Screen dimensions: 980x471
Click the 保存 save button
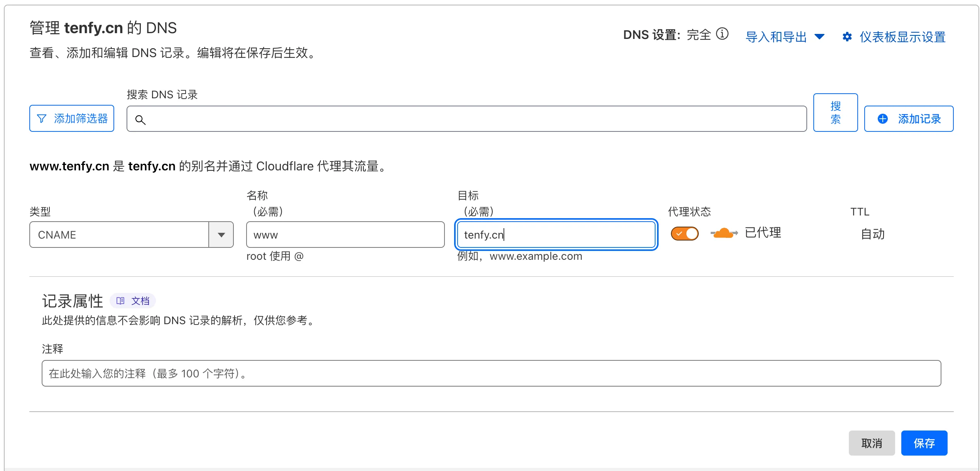(924, 443)
